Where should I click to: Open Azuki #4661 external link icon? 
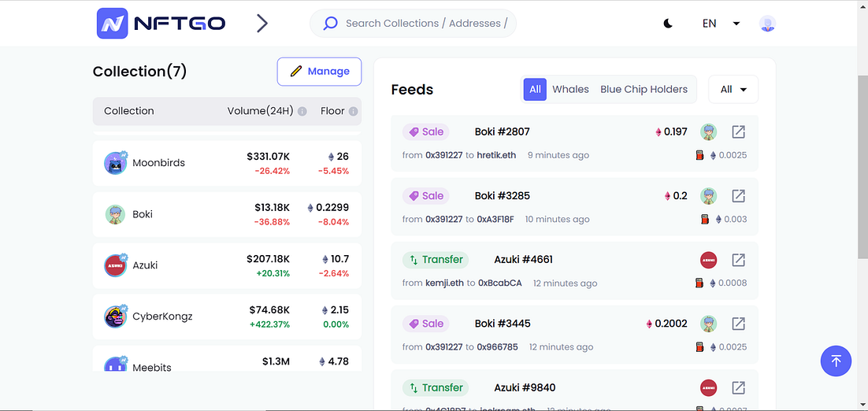[x=739, y=260]
